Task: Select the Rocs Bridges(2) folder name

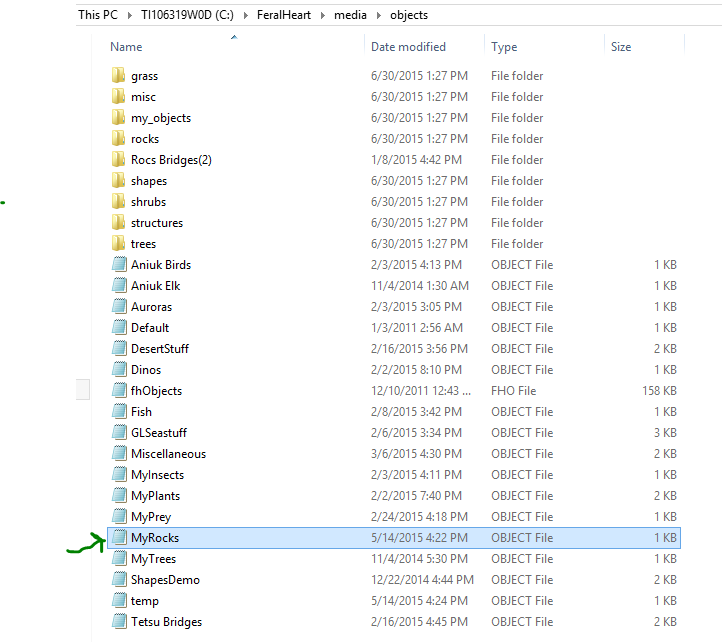Action: tap(171, 159)
